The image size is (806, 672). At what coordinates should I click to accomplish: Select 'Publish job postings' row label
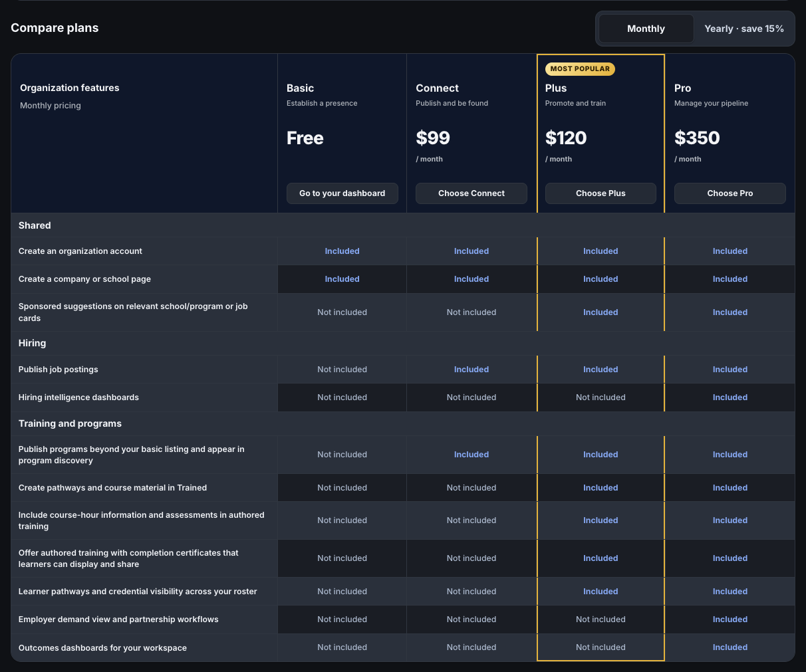(59, 370)
